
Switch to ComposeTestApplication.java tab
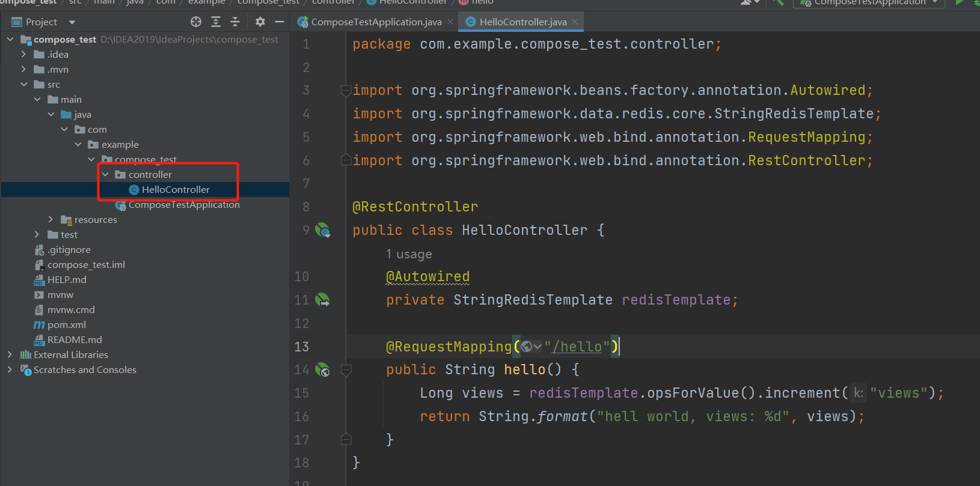click(x=376, y=22)
